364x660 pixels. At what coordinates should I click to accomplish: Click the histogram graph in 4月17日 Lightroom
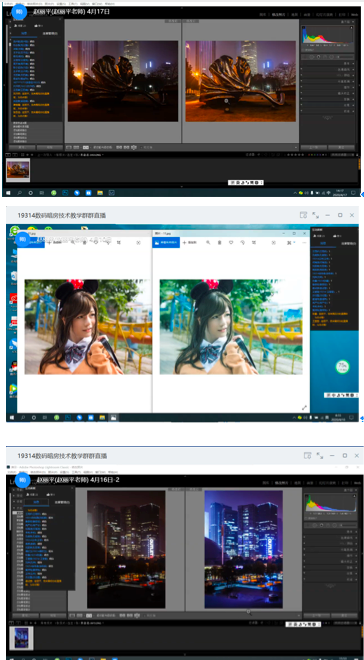click(329, 35)
